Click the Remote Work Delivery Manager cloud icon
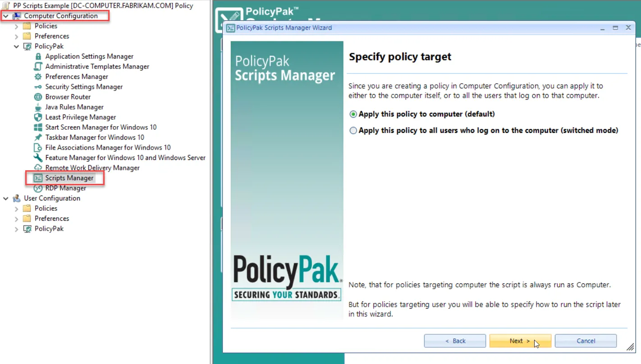 [x=38, y=168]
